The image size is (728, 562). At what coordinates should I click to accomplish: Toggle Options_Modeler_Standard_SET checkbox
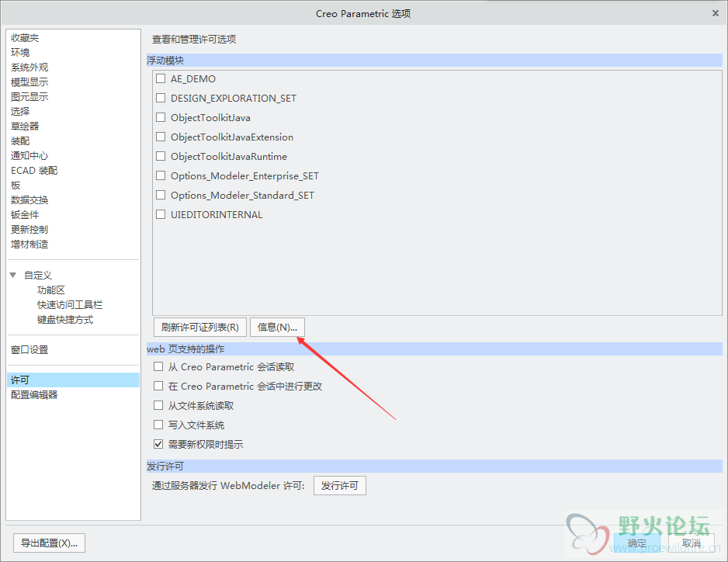(161, 195)
